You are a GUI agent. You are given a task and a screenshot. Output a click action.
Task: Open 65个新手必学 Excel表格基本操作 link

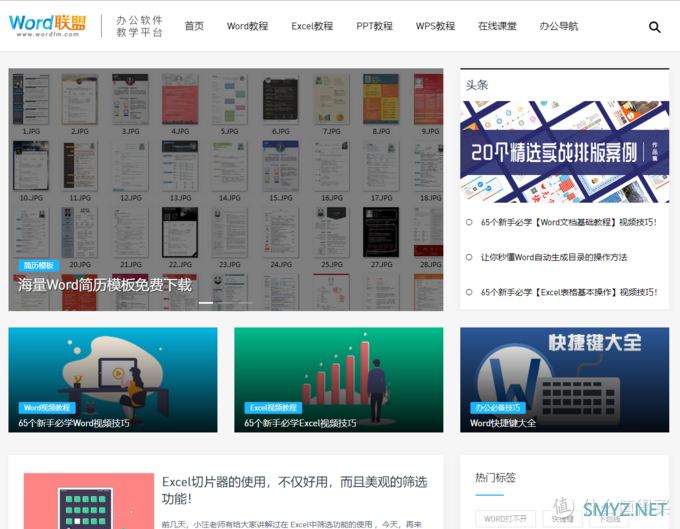coord(569,292)
